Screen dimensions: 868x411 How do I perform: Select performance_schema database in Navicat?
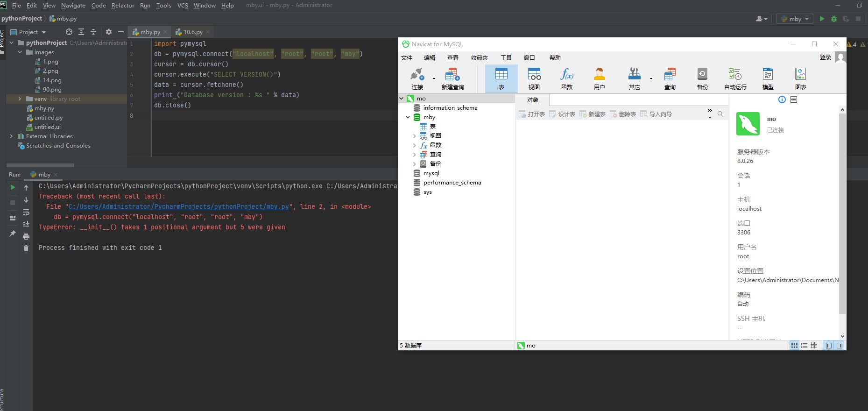(x=447, y=183)
